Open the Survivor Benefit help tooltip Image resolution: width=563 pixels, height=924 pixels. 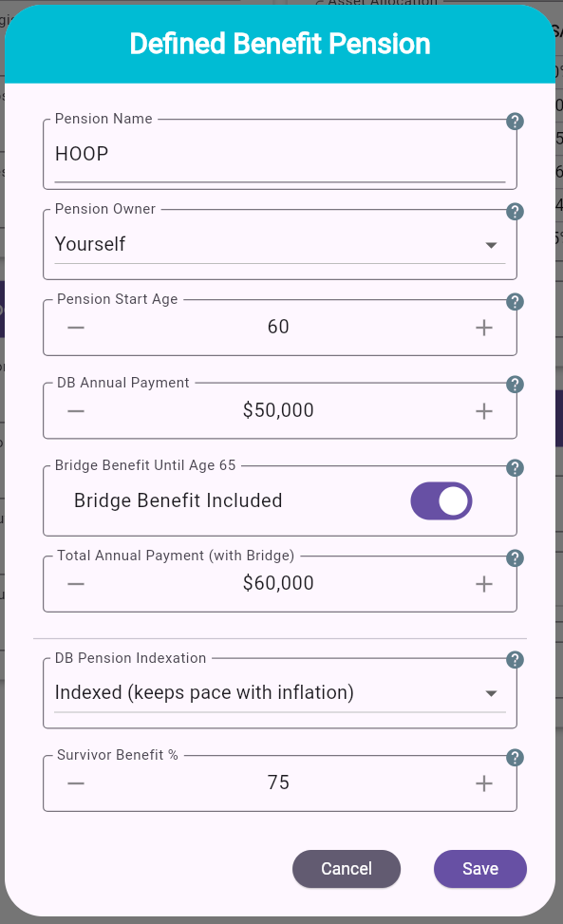(x=515, y=758)
